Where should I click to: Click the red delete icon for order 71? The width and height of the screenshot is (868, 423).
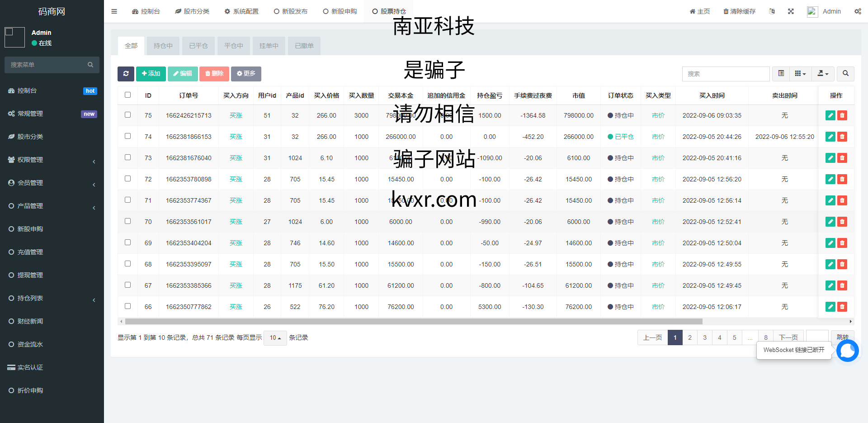(842, 200)
